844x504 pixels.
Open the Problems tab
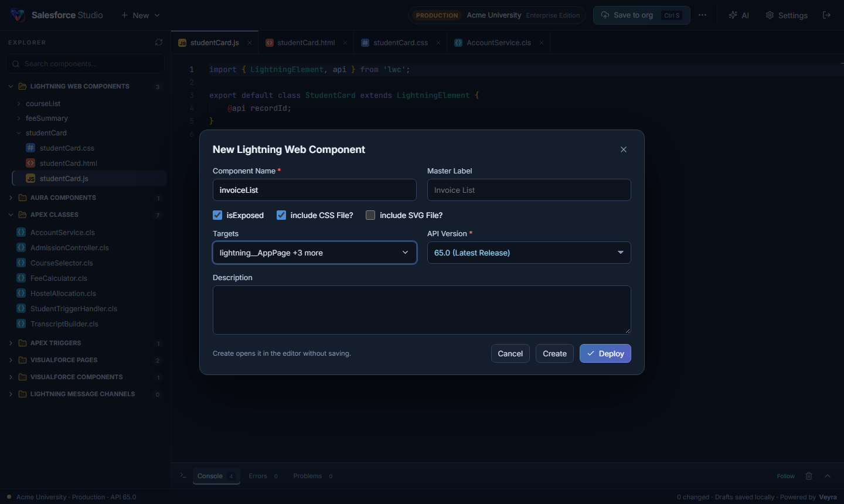[x=313, y=476]
